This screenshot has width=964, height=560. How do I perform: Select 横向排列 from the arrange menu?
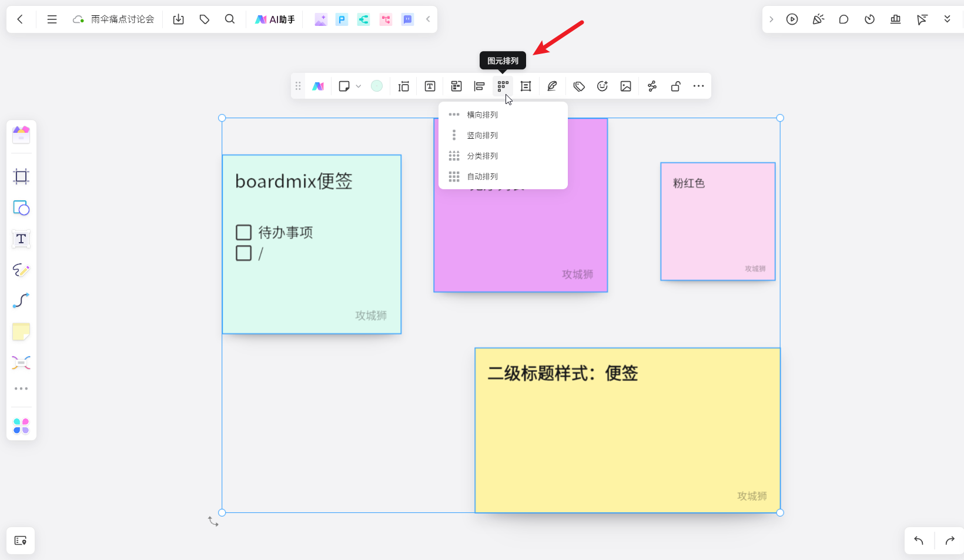(482, 115)
